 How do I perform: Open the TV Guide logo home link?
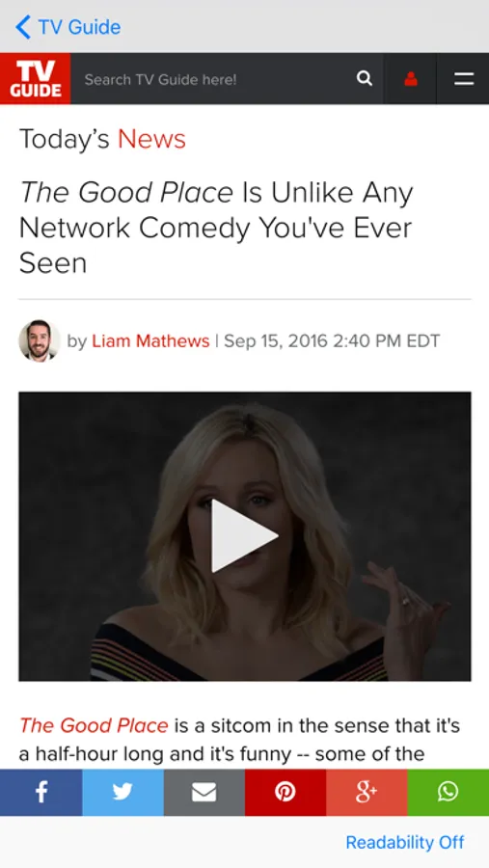36,79
